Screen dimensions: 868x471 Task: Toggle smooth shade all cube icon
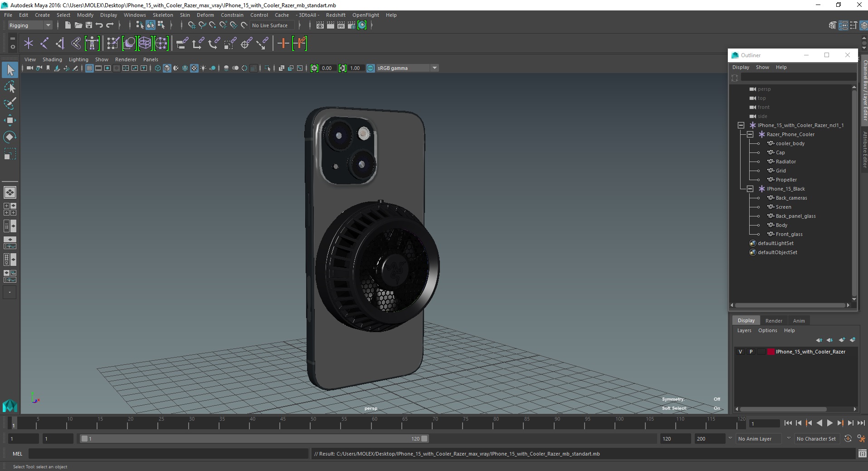point(167,68)
